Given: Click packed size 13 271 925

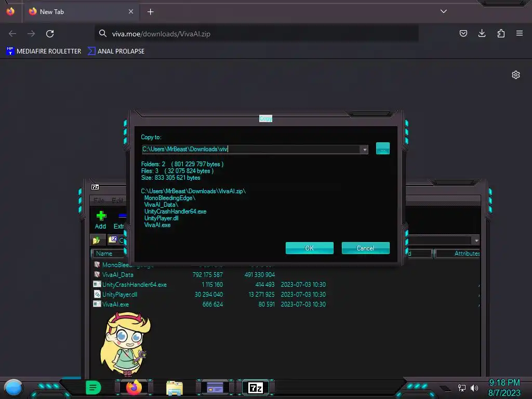Looking at the screenshot, I should [x=262, y=294].
